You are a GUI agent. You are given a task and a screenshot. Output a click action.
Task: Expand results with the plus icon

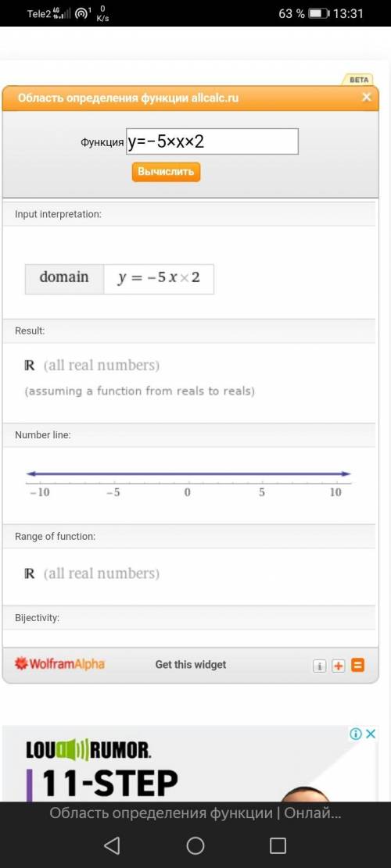[x=339, y=666]
